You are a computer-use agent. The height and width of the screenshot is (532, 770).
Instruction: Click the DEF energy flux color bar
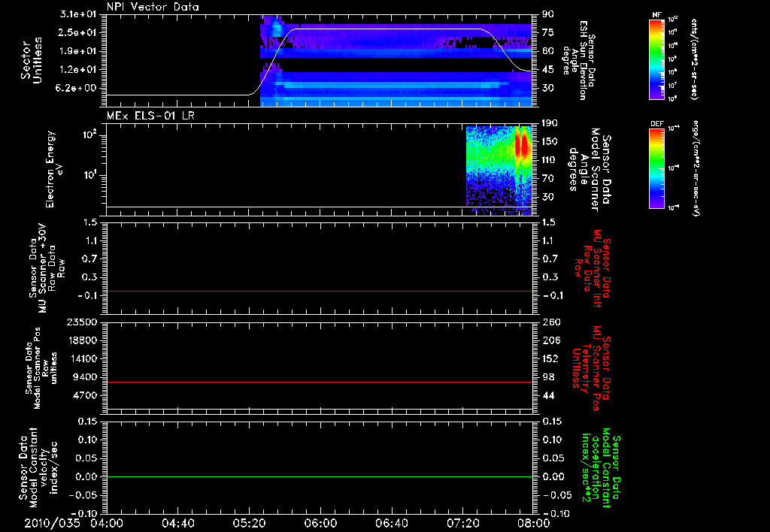(x=657, y=168)
